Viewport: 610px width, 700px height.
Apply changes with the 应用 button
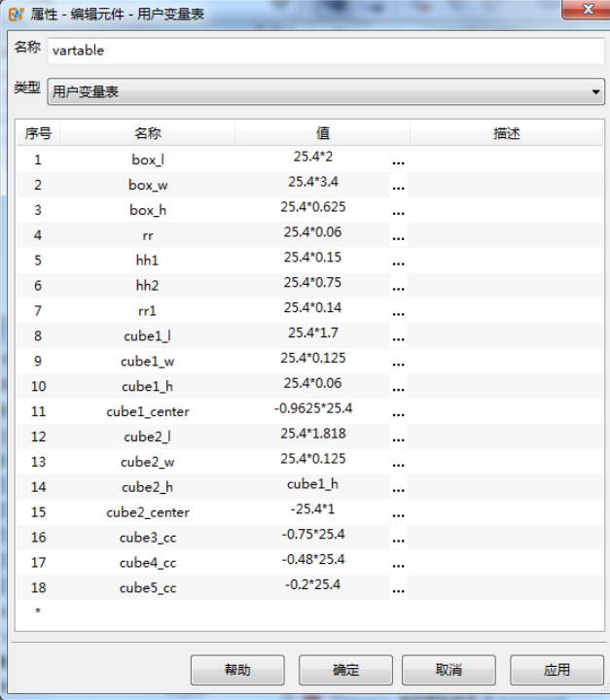click(556, 670)
